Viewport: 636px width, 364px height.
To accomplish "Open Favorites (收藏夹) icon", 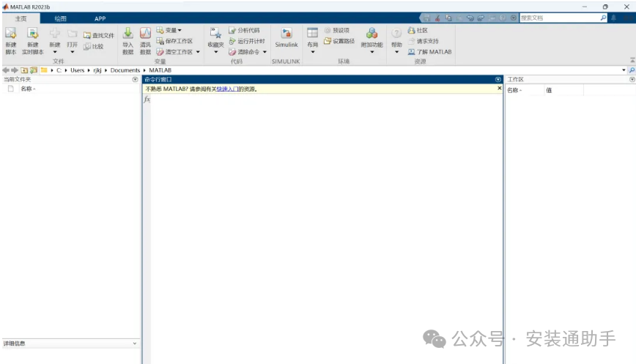I will (215, 33).
